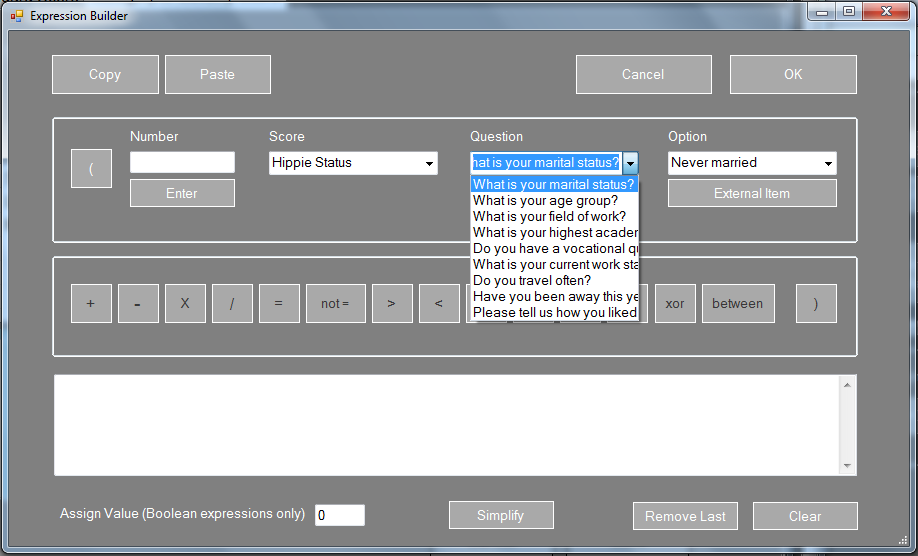This screenshot has width=918, height=556.
Task: Insert the greater than operator
Action: point(392,304)
